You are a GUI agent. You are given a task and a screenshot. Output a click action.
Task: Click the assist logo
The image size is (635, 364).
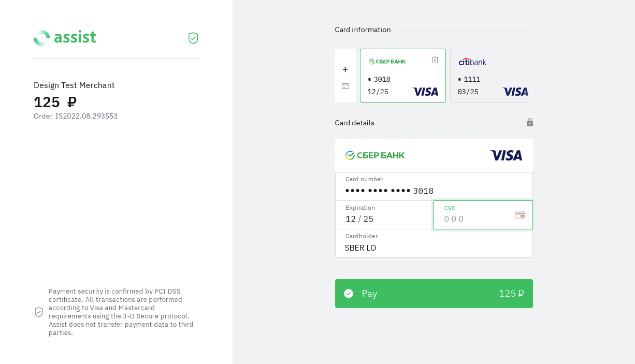coord(65,38)
